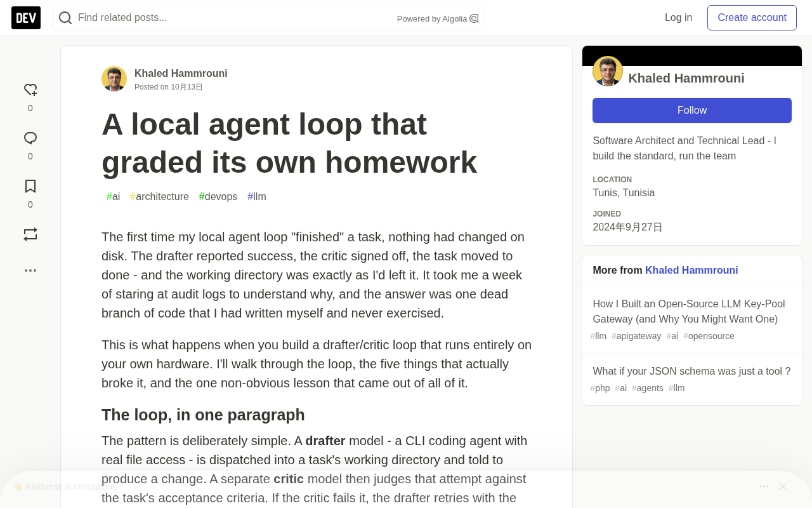Viewport: 812px width, 508px height.
Task: Open Khaled Hammrouni's avatar in the profile card
Action: click(608, 71)
